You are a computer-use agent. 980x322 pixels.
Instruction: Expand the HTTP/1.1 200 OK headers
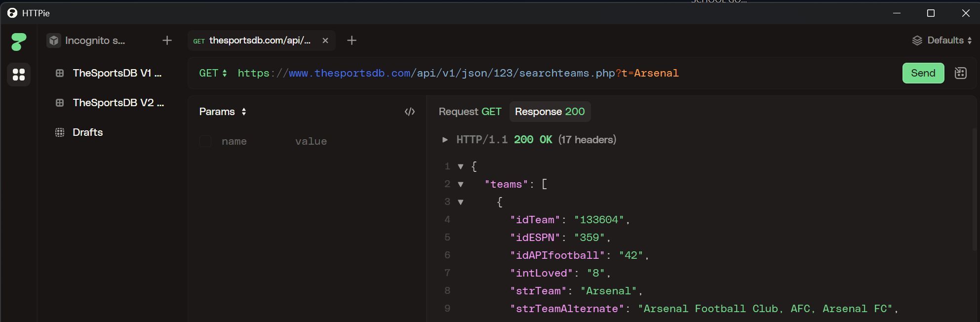445,140
